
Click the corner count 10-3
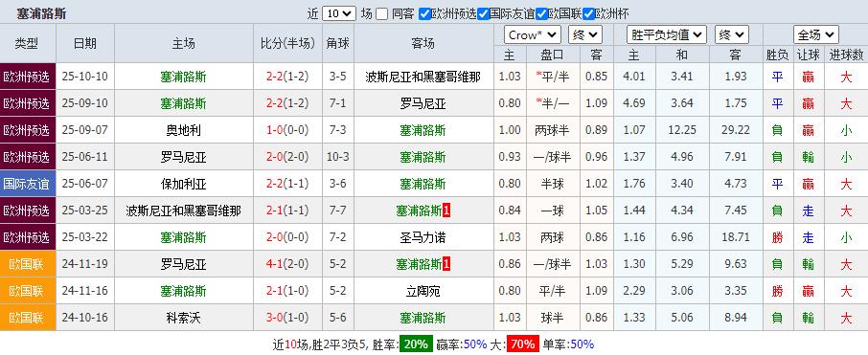coord(337,157)
